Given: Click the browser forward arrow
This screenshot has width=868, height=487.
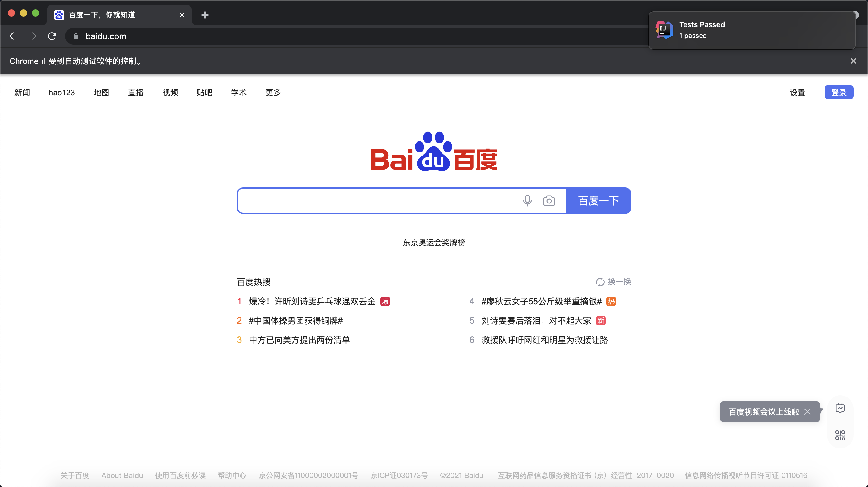Looking at the screenshot, I should coord(33,36).
